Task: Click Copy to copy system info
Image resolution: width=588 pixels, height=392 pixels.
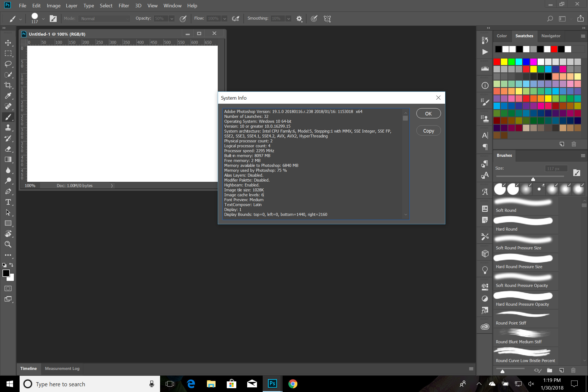Action: coord(428,130)
